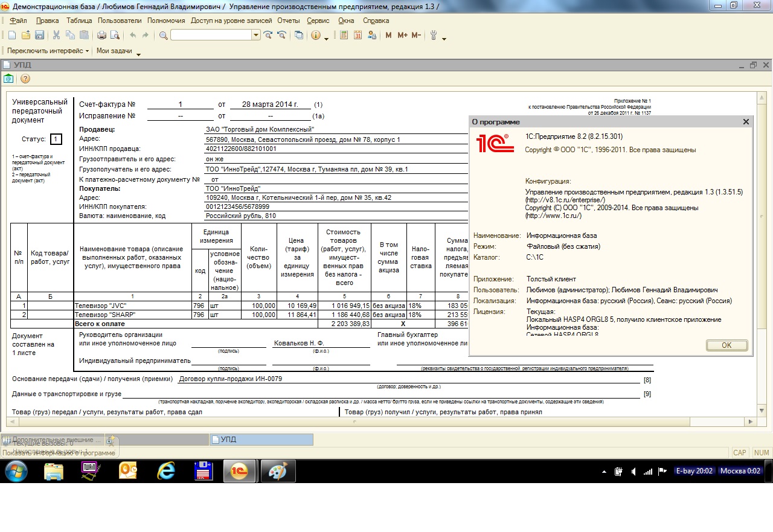Click the Find next icon
This screenshot has height=532, width=773.
tap(268, 35)
